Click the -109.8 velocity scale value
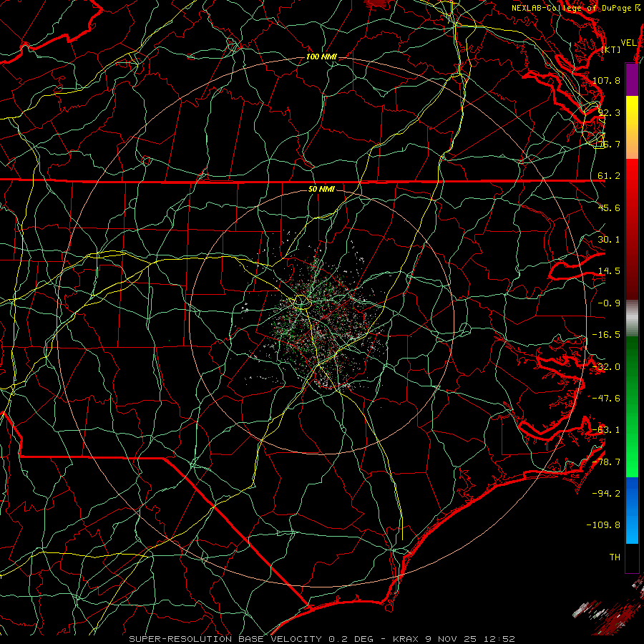The height and width of the screenshot is (644, 644). point(603,525)
